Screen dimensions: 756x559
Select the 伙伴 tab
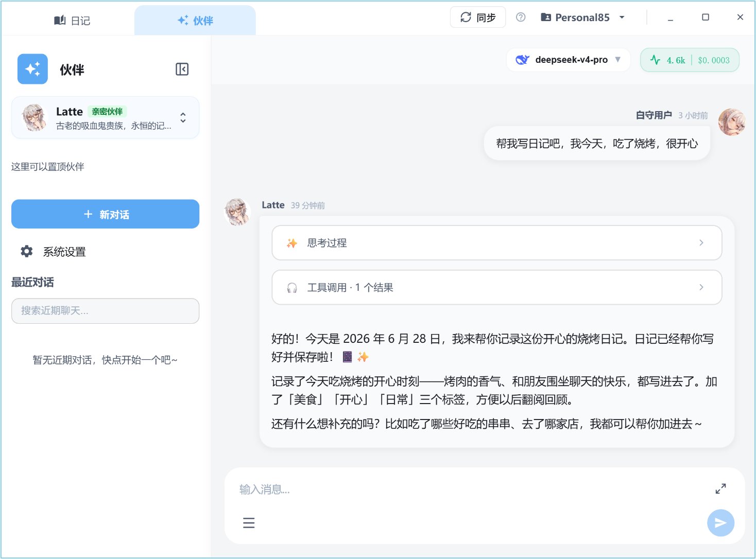coord(195,21)
